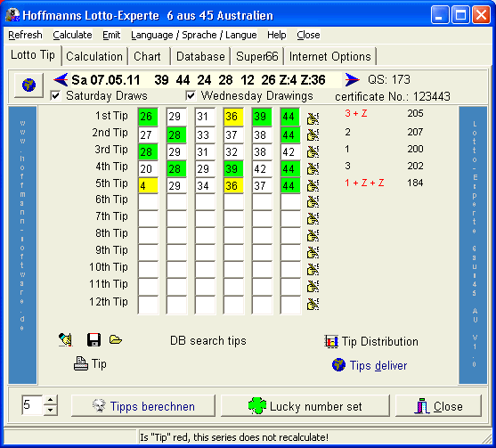The height and width of the screenshot is (448, 496).
Task: Go to next draw with right arrow
Action: click(352, 80)
